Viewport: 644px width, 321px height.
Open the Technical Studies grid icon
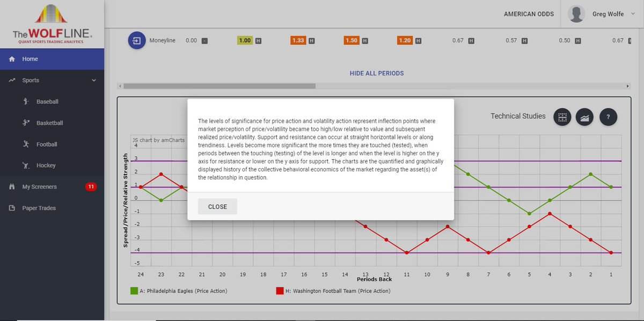point(562,117)
